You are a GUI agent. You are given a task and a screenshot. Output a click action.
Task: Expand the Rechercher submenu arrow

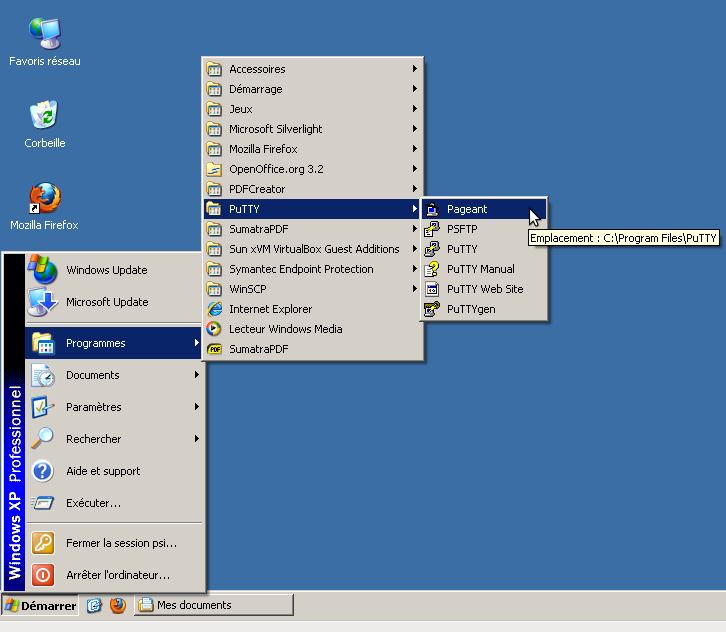click(197, 438)
